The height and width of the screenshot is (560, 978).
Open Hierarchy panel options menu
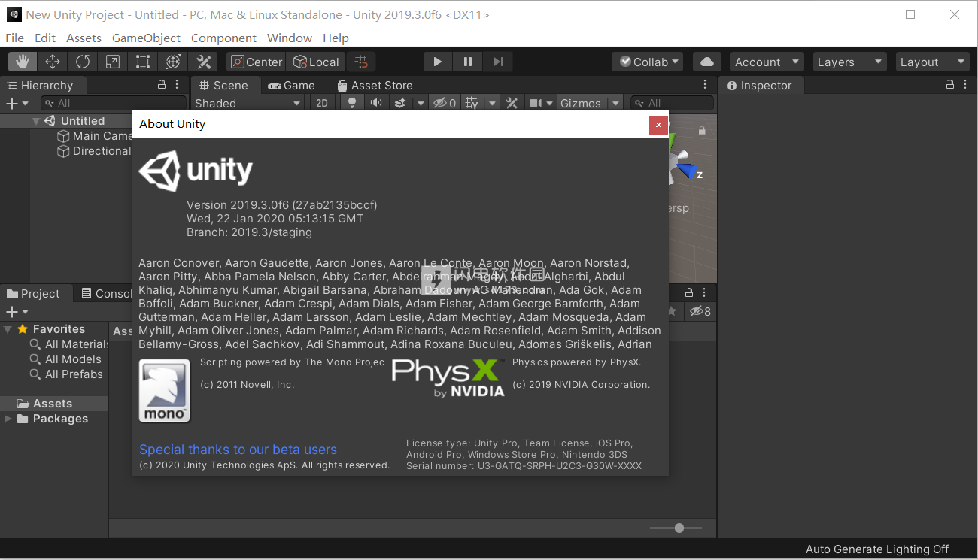pos(177,85)
